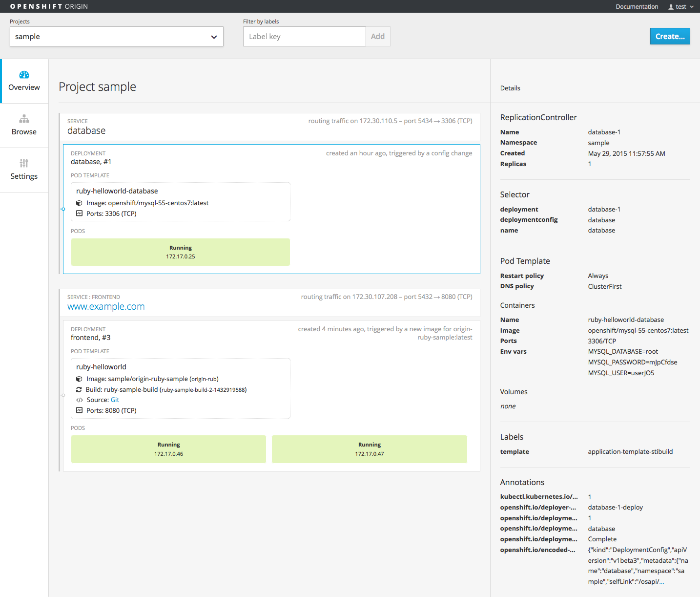The image size is (700, 597).
Task: Click the image cube icon in database pod template
Action: tap(80, 203)
